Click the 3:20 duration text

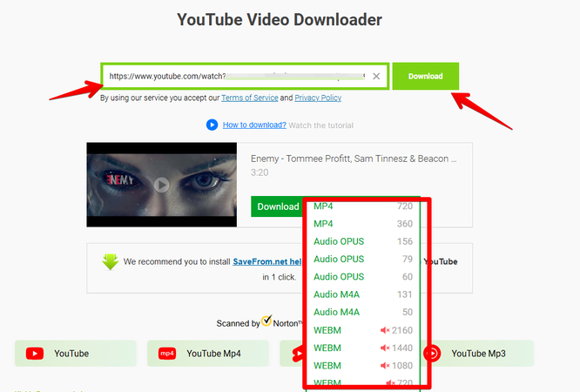pos(260,172)
